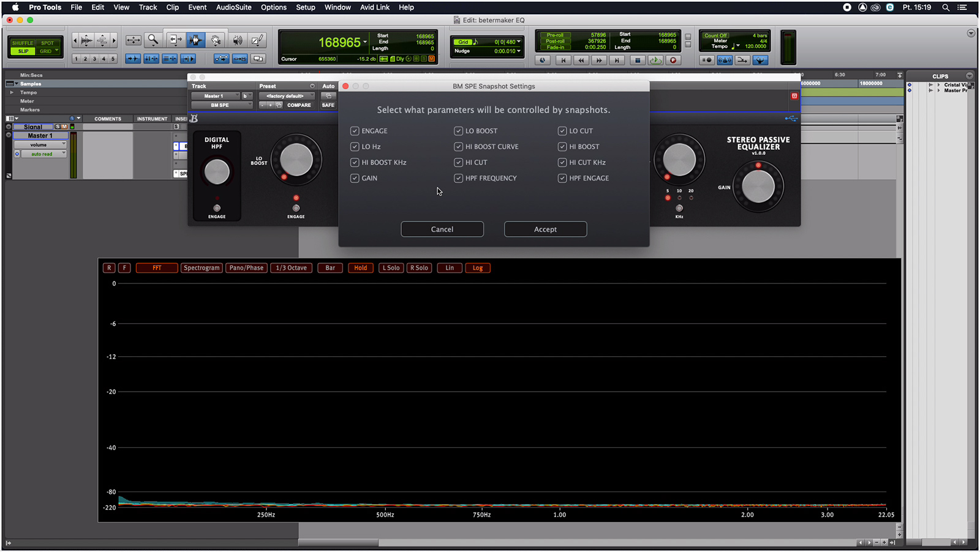Uncheck the LO Hz checkbox
Viewport: 980px width, 552px height.
pyautogui.click(x=355, y=147)
